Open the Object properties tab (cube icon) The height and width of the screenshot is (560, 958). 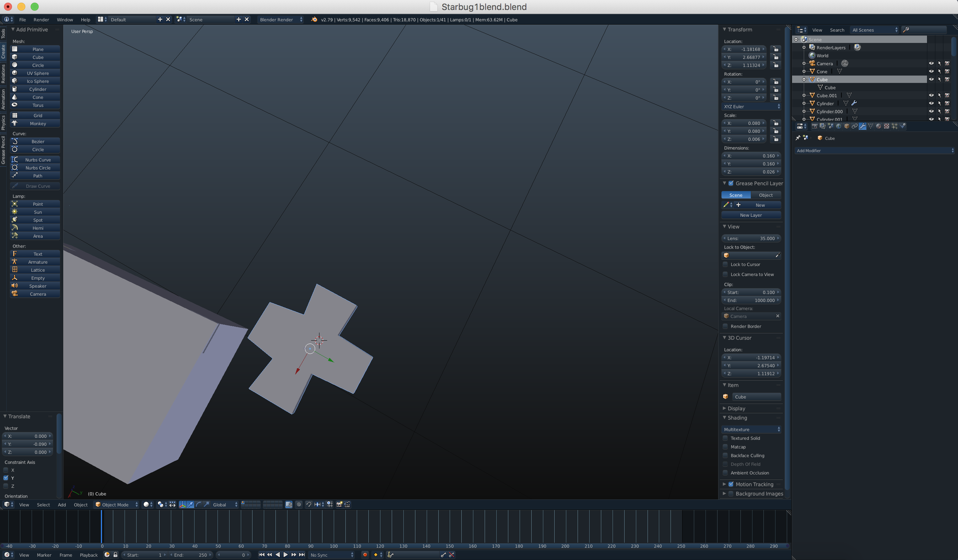pos(847,126)
